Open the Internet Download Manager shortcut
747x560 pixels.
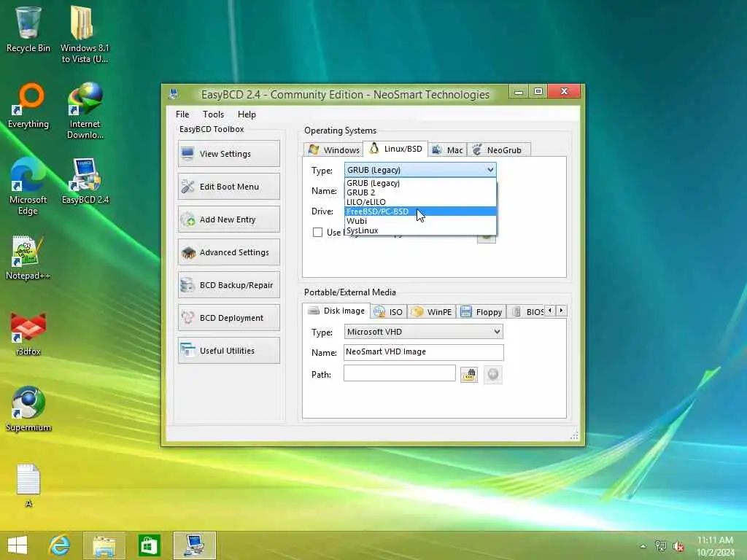click(85, 111)
